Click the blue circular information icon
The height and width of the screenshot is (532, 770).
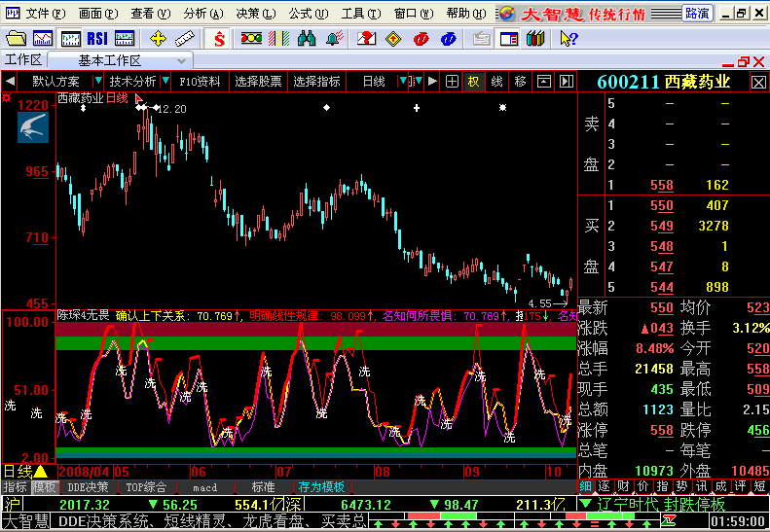(449, 38)
